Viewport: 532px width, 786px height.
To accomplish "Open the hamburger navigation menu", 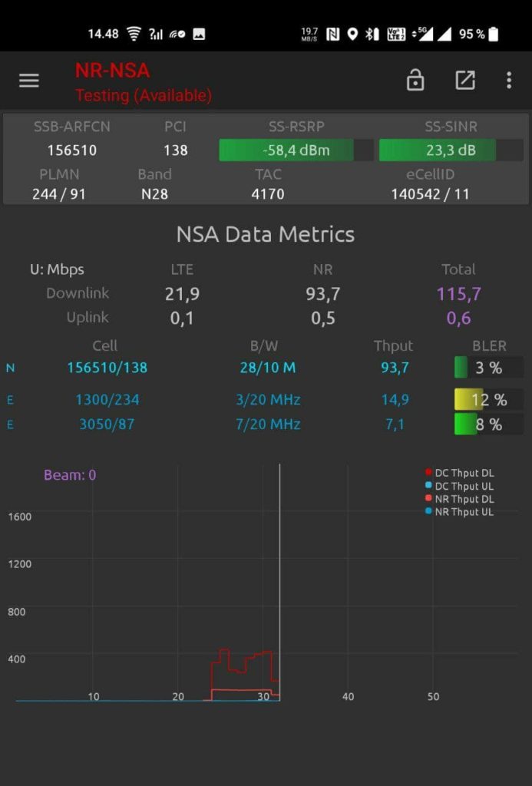I will 29,81.
